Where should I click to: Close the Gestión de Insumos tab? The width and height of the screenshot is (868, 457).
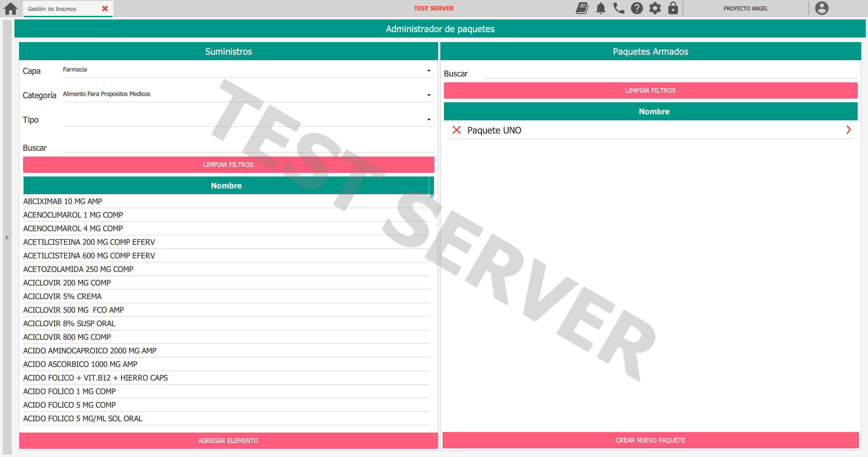(105, 9)
